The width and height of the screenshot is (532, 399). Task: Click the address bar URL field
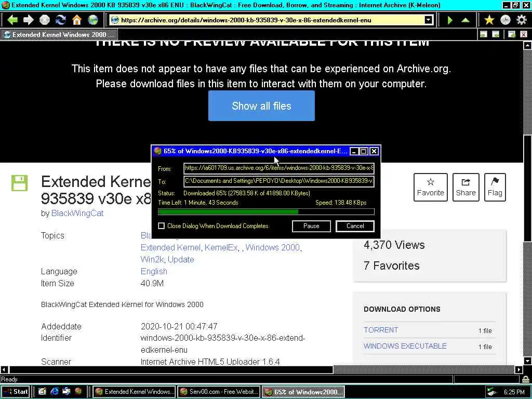point(271,20)
